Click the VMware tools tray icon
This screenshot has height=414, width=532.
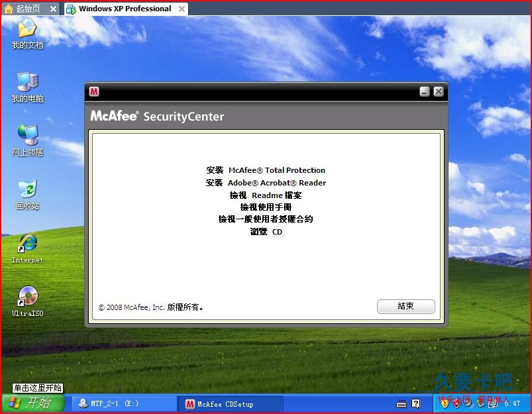coord(493,403)
